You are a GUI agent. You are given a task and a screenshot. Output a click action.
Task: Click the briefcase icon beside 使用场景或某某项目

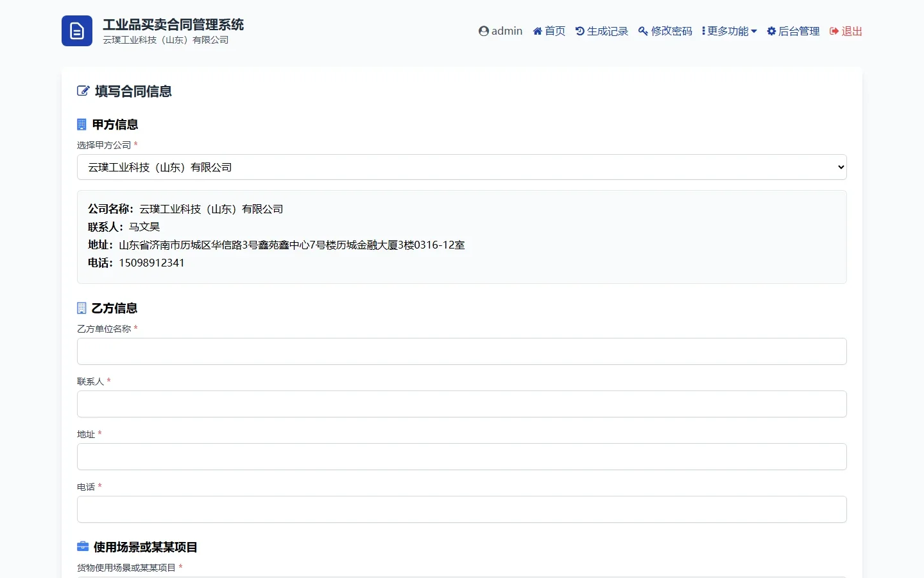click(83, 547)
